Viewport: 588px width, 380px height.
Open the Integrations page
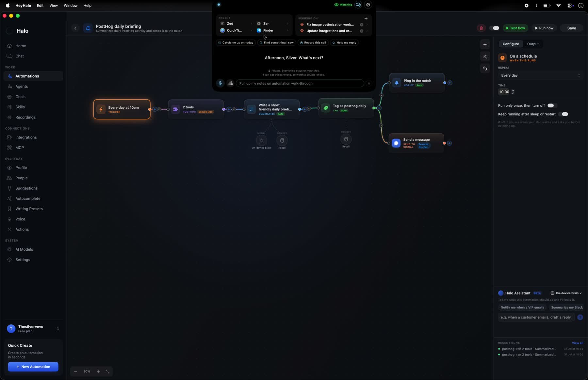[26, 137]
